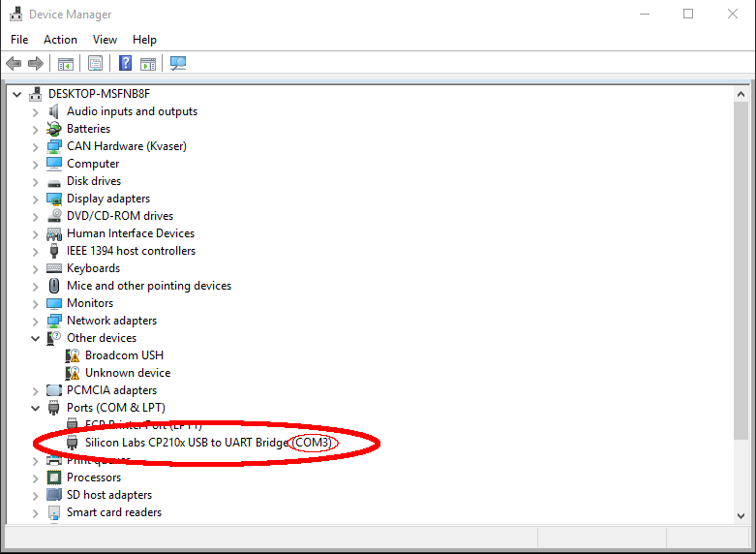Collapse the Ports (COM & LPT) category

coord(35,408)
